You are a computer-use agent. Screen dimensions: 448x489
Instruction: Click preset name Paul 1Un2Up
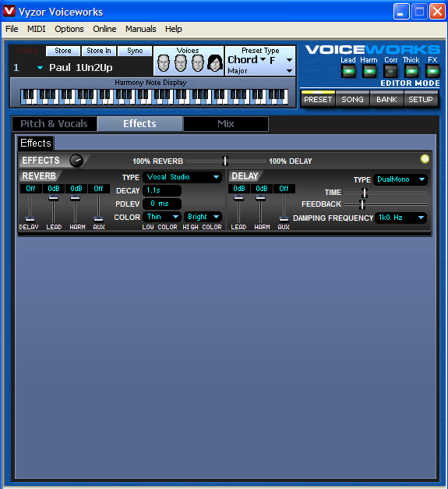[81, 68]
